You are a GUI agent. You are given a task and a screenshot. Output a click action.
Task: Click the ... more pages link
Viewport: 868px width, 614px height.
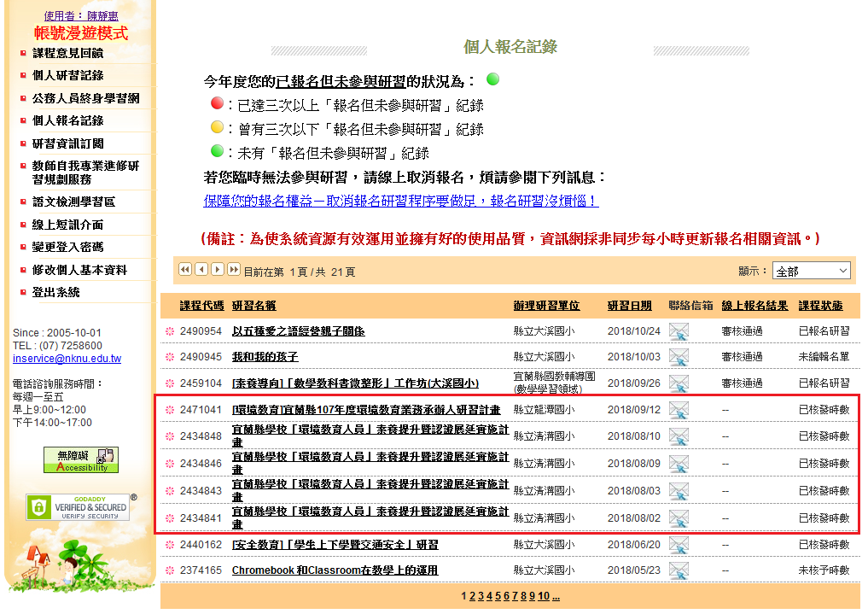[x=556, y=596]
